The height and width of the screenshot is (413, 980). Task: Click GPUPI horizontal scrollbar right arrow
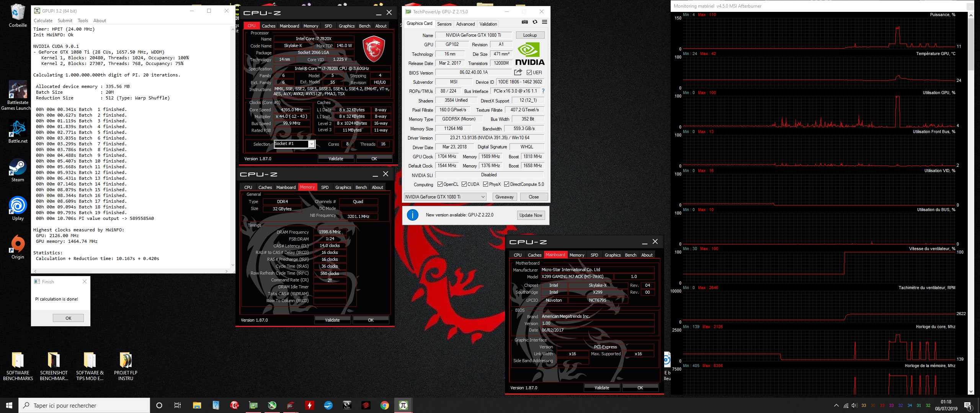click(x=227, y=271)
